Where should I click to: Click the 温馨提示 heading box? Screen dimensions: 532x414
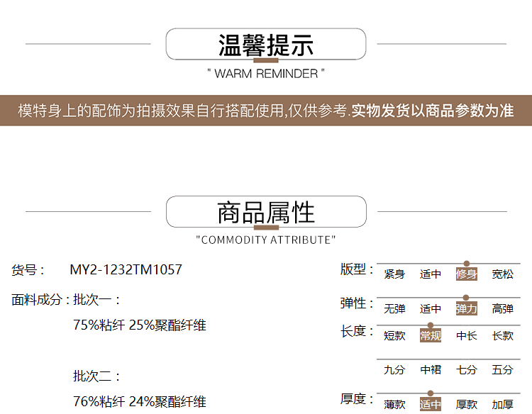pos(266,44)
